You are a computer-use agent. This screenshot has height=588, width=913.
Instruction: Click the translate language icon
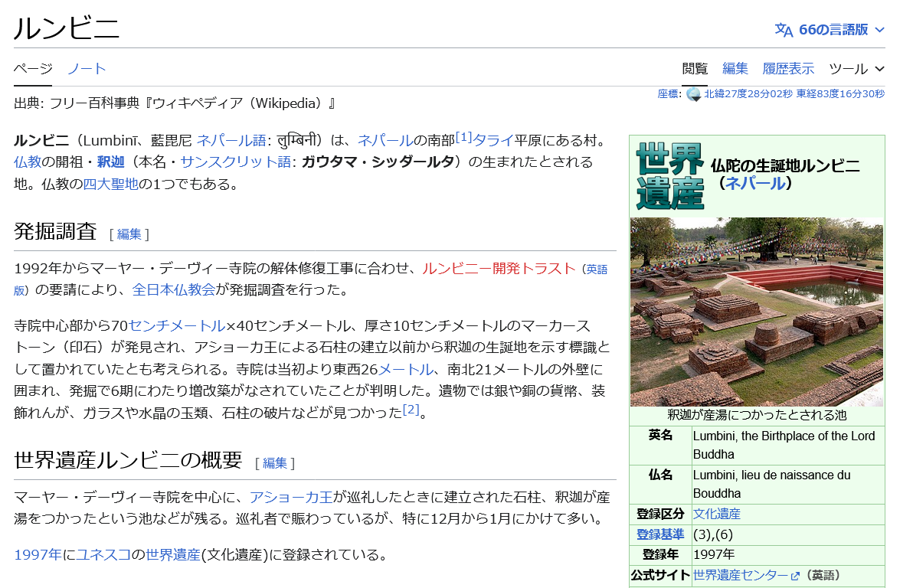[x=784, y=30]
